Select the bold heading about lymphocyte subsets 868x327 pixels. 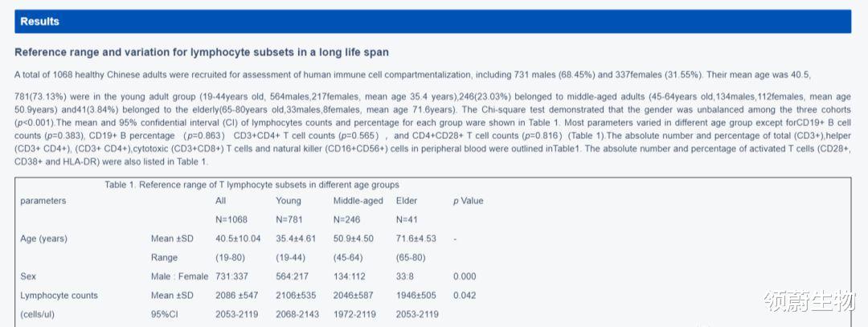(x=202, y=52)
